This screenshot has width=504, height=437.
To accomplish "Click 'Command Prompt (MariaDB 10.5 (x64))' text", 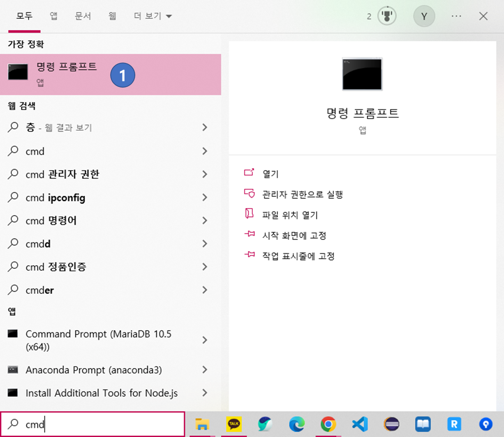I will pyautogui.click(x=99, y=340).
